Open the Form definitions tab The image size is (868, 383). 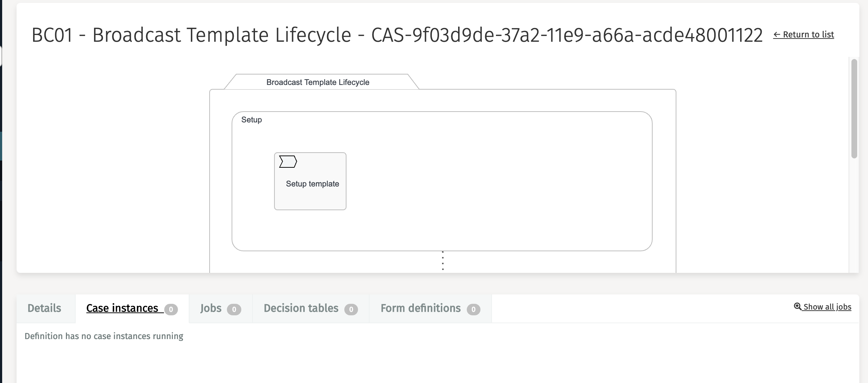pos(420,308)
